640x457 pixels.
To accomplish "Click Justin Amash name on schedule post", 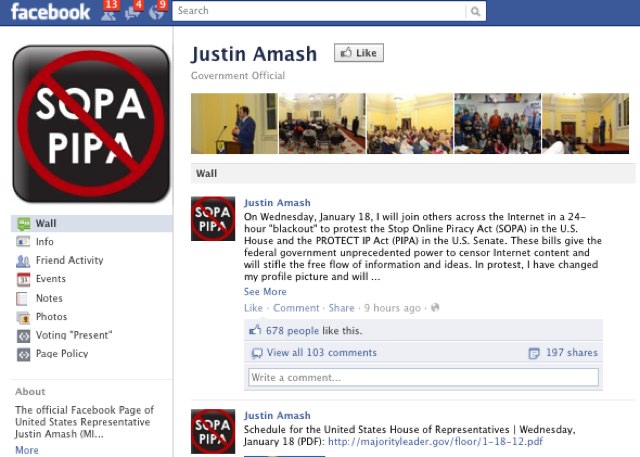I will pyautogui.click(x=277, y=415).
